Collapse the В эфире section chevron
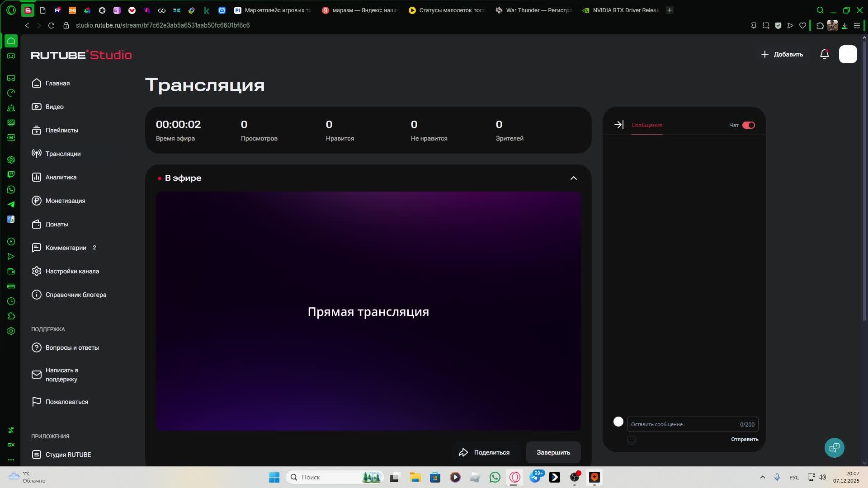Viewport: 868px width, 488px height. pyautogui.click(x=573, y=178)
